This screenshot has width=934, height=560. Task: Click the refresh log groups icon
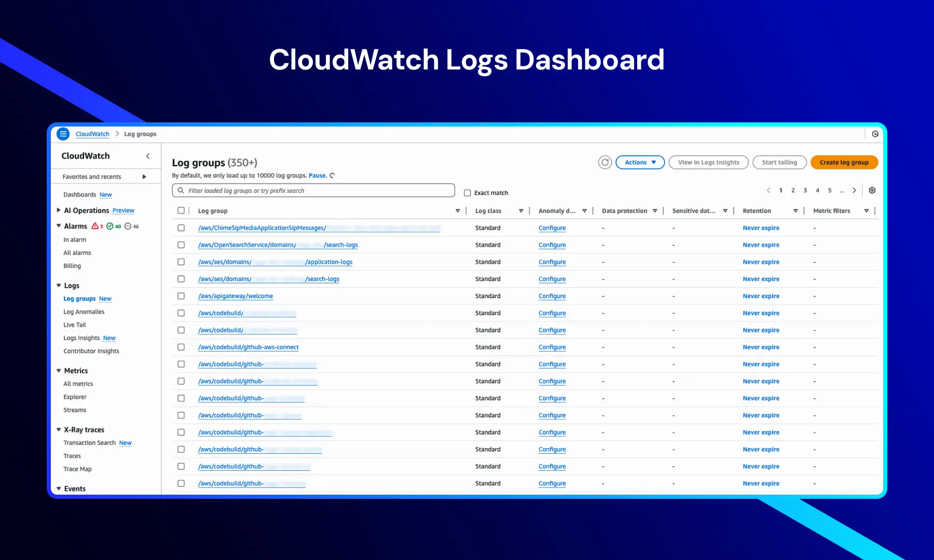605,162
